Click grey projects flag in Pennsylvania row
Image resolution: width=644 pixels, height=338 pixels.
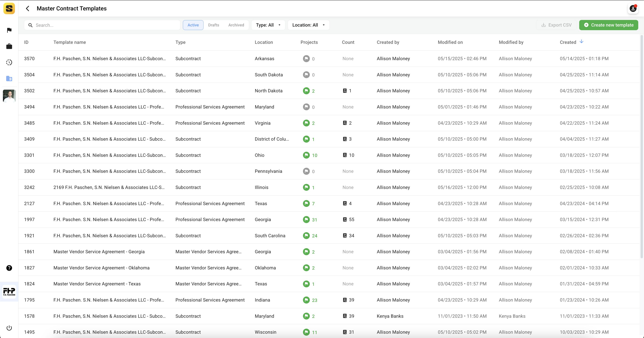click(x=306, y=171)
